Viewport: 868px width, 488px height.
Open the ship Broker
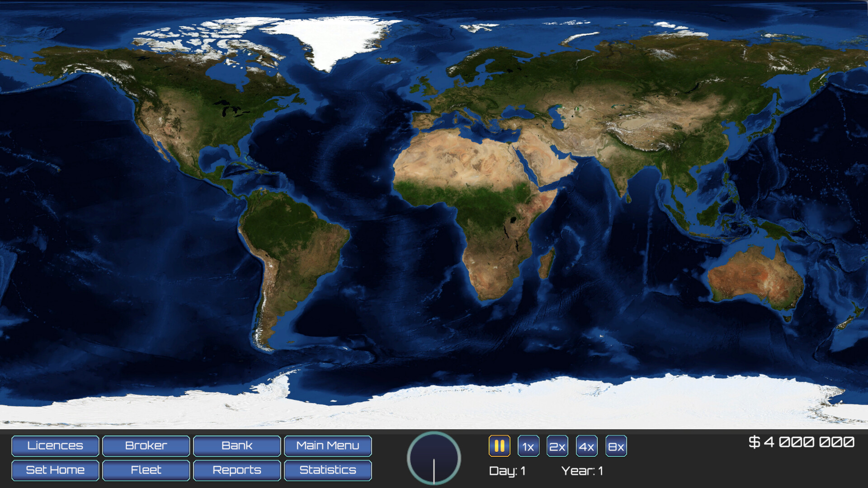(x=146, y=446)
